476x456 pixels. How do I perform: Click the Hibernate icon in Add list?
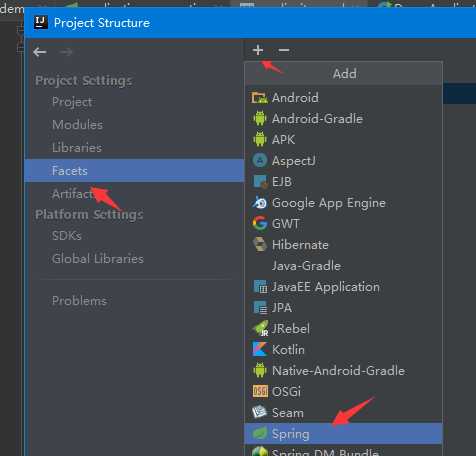260,244
